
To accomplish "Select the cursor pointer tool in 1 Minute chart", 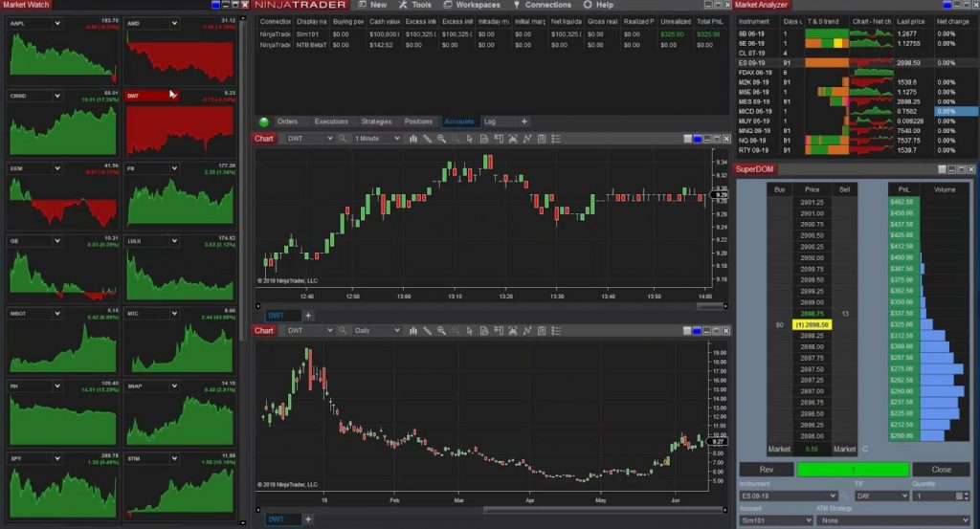I will (x=469, y=140).
